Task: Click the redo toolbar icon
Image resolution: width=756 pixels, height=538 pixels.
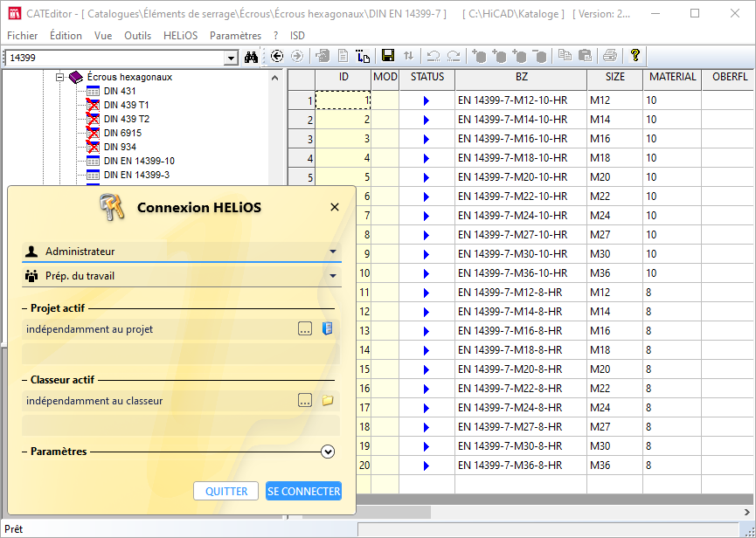Action: (x=454, y=57)
